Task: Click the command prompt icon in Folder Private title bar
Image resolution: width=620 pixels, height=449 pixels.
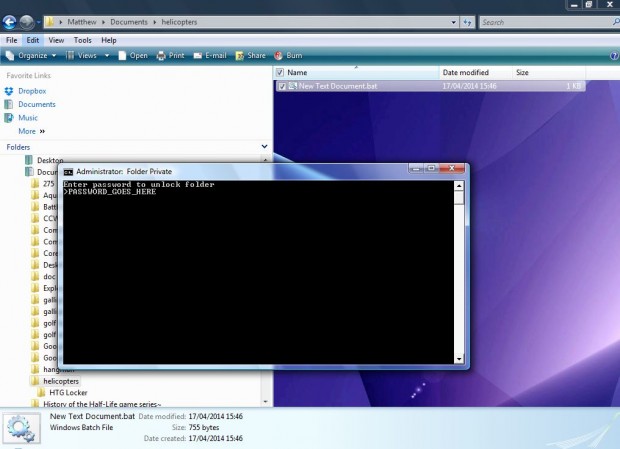Action: pos(68,172)
